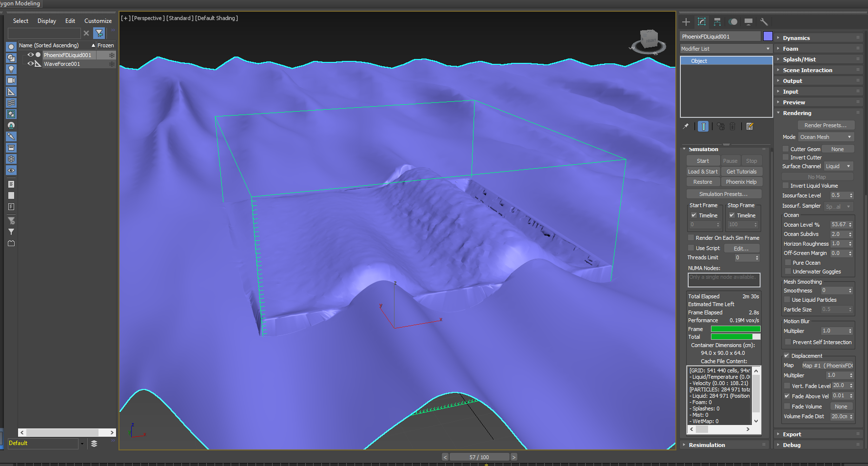
Task: Open Surface Channel Liquid dropdown
Action: (839, 166)
